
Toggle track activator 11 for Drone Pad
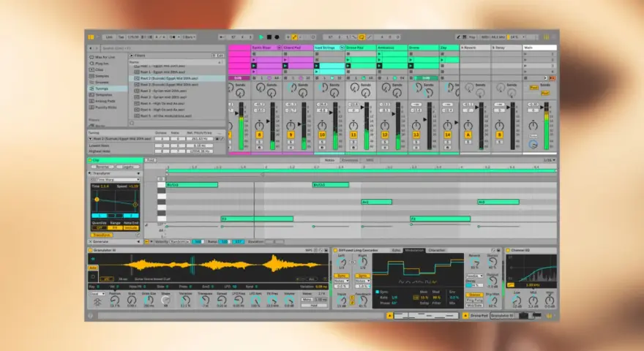pyautogui.click(x=353, y=135)
